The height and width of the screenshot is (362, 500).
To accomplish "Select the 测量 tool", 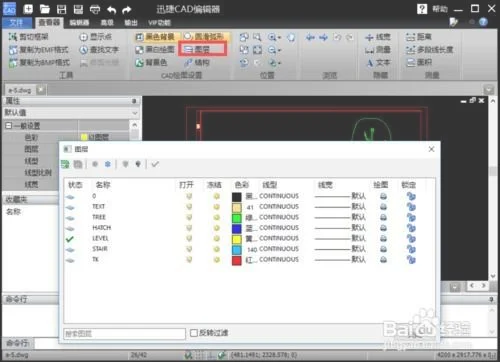I will click(378, 50).
